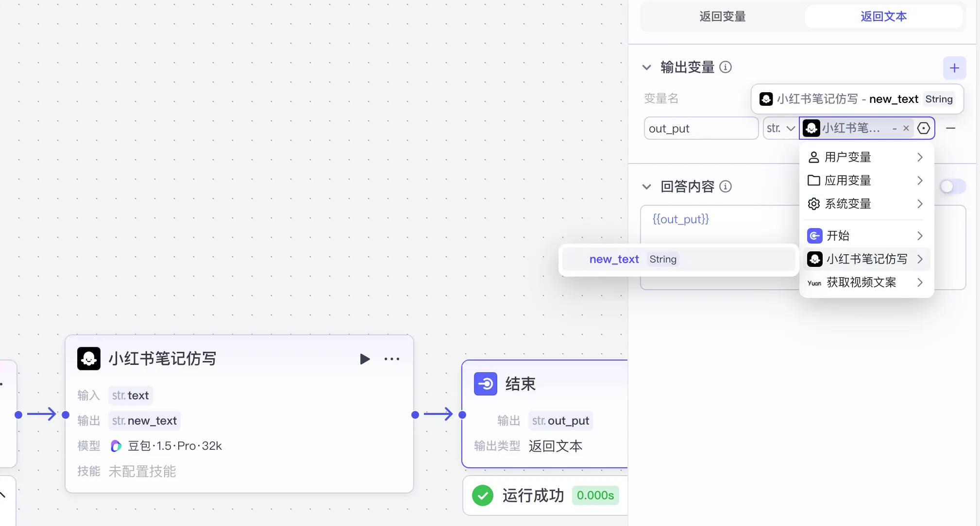Image resolution: width=980 pixels, height=526 pixels.
Task: Run the 小红书笔记仿写 node with play button
Action: pyautogui.click(x=365, y=359)
